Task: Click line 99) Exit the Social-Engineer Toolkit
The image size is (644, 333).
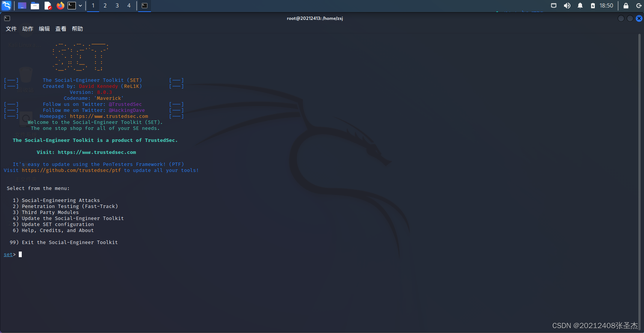Action: pos(64,243)
